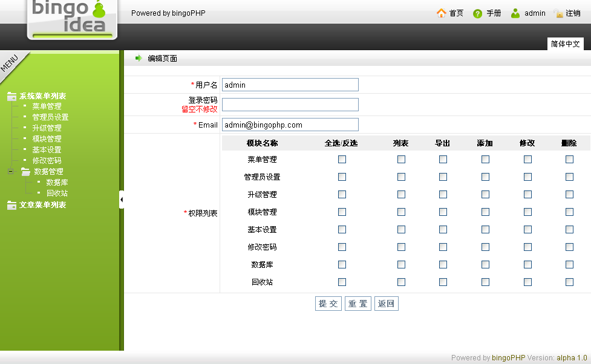This screenshot has height=364, width=591.
Task: Collapse the sidebar with the arrow handle
Action: click(x=122, y=199)
